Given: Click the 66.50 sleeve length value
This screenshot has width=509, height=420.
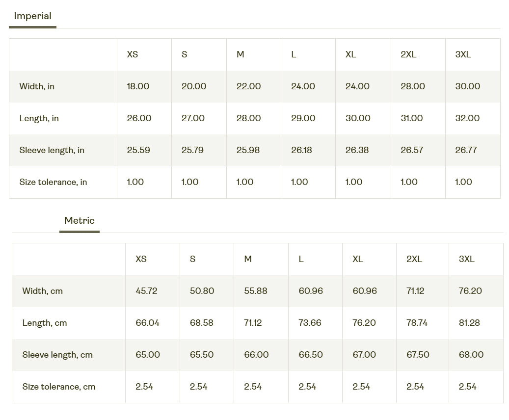Looking at the screenshot, I should pyautogui.click(x=311, y=355).
